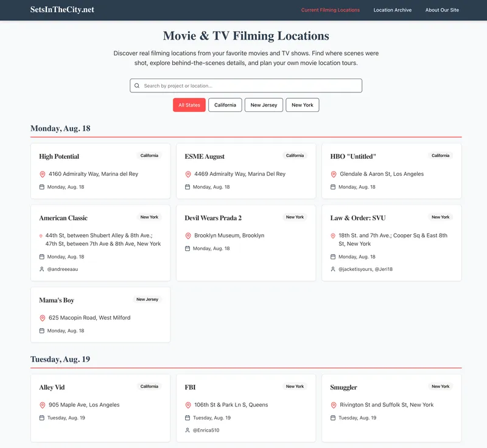
Task: Open About Our Site page
Action: point(442,10)
